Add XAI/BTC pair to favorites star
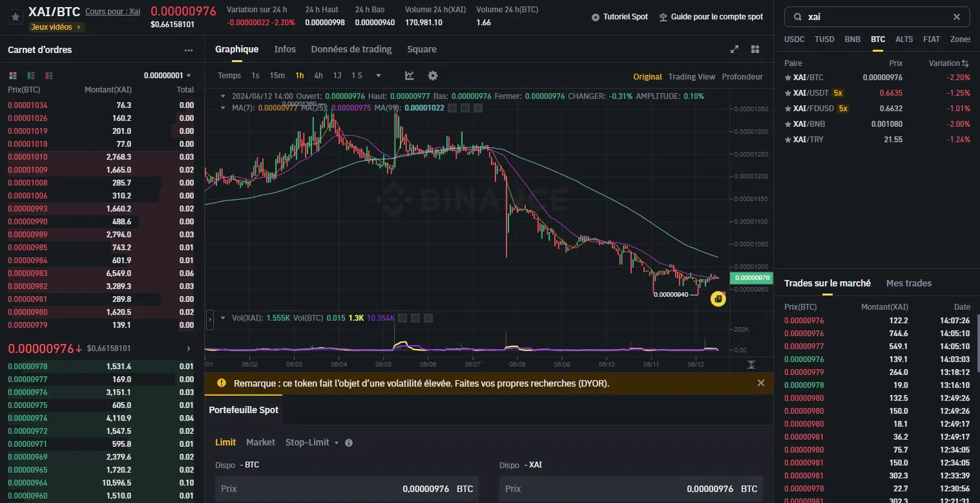Image resolution: width=980 pixels, height=503 pixels. [15, 17]
